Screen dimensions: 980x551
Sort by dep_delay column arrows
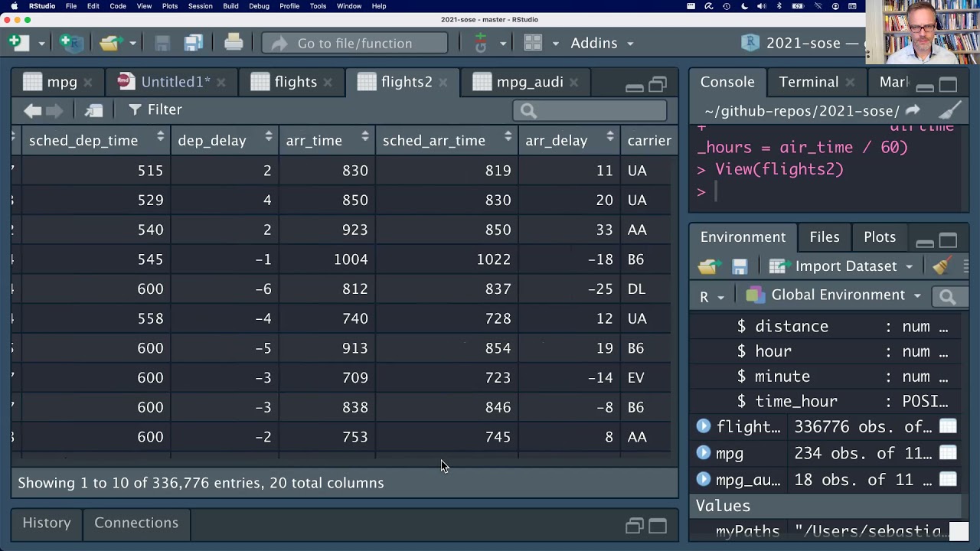pyautogui.click(x=268, y=137)
